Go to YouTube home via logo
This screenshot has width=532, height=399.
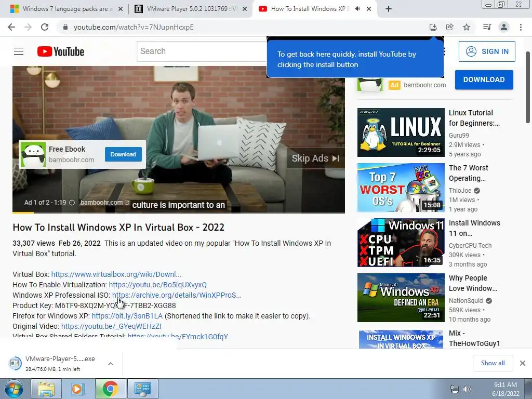coord(61,51)
